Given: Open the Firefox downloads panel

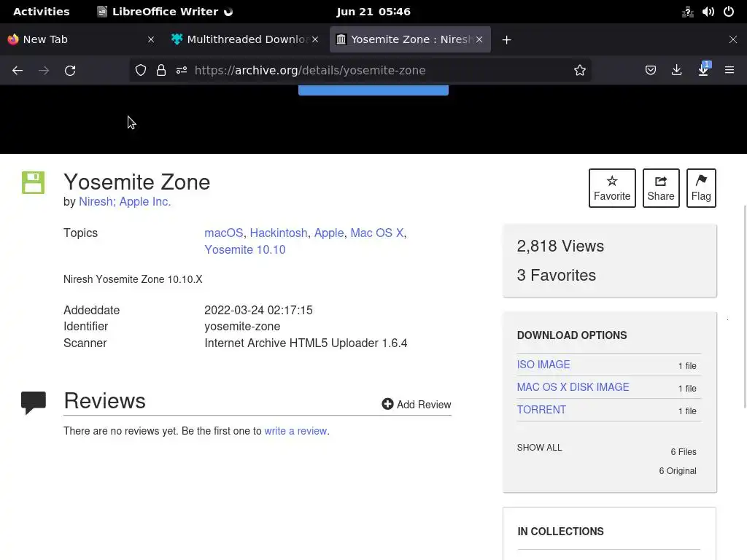Looking at the screenshot, I should pos(676,71).
